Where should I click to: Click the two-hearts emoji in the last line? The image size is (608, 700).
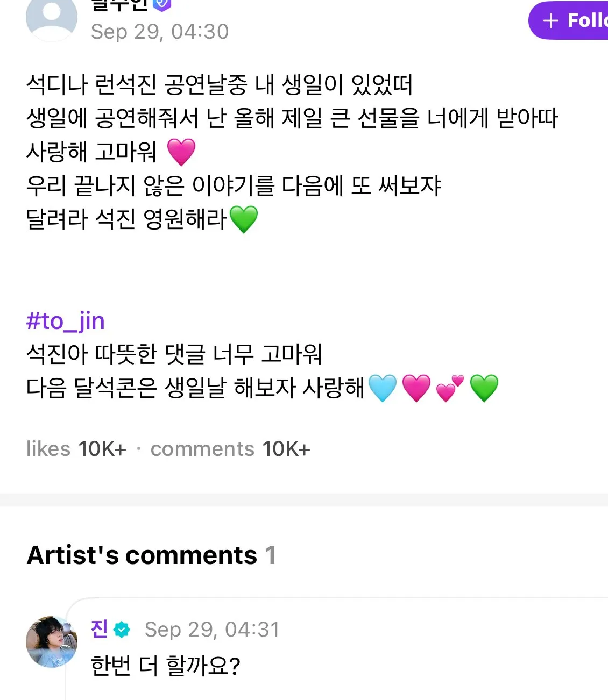[x=450, y=388]
